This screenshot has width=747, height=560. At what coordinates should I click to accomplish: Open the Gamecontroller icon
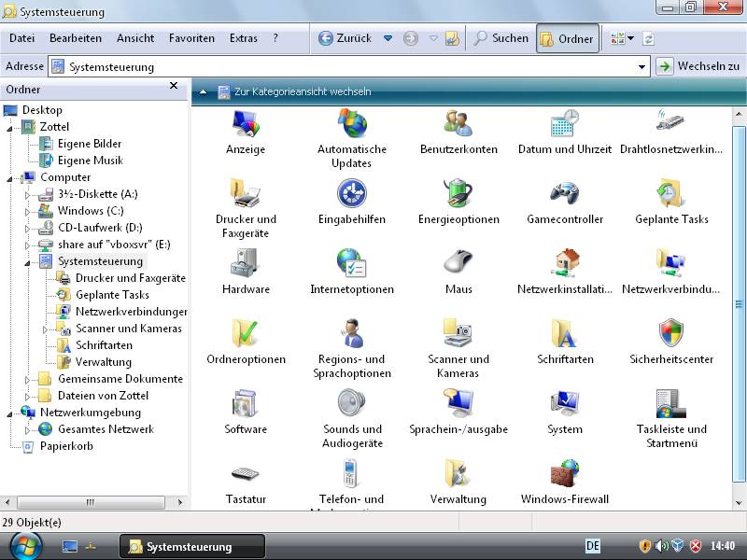564,193
